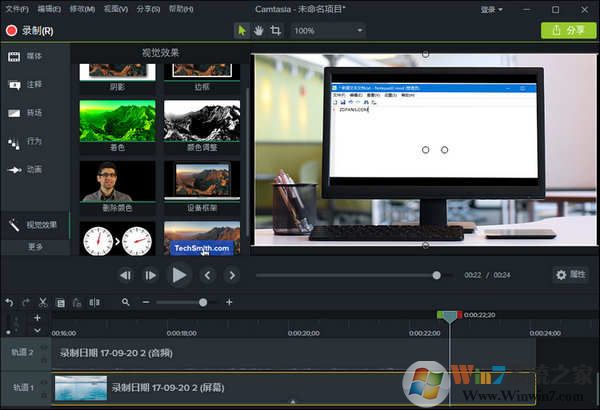Select the hand pan tool
This screenshot has width=600, height=410.
click(x=259, y=31)
